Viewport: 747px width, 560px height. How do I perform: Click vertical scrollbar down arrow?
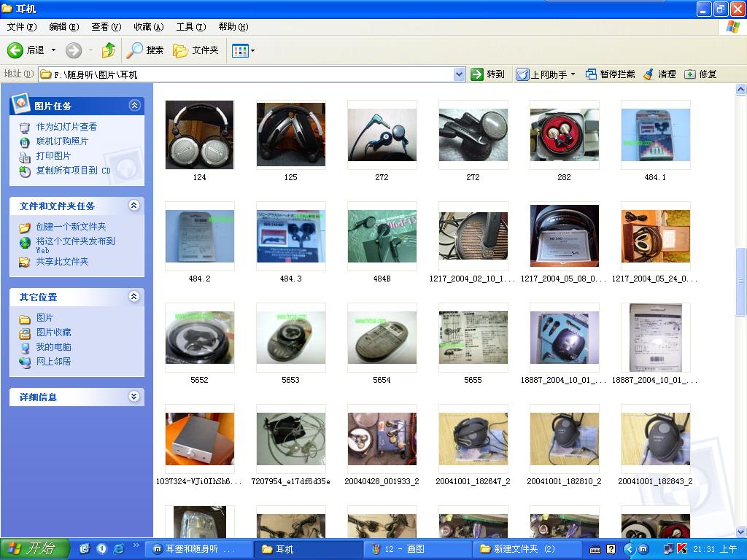tap(741, 532)
